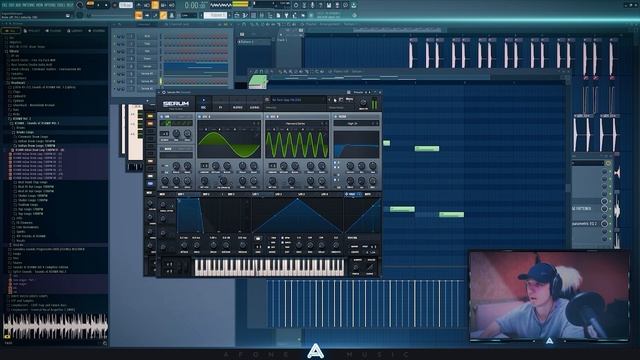The width and height of the screenshot is (640, 360).
Task: Open the pattern selector dropdown
Action: click(215, 15)
